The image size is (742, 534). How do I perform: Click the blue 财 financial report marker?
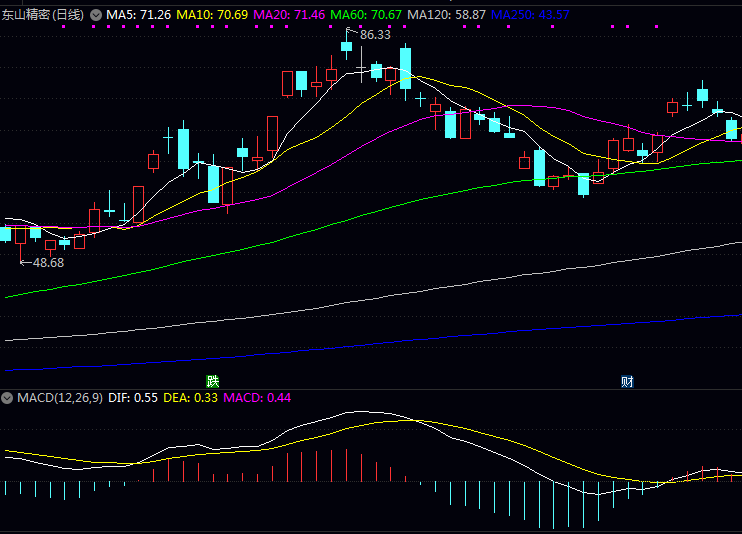pyautogui.click(x=627, y=381)
